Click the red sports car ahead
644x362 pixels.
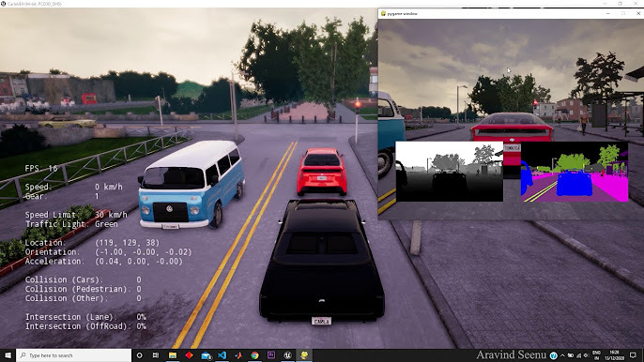(x=322, y=172)
